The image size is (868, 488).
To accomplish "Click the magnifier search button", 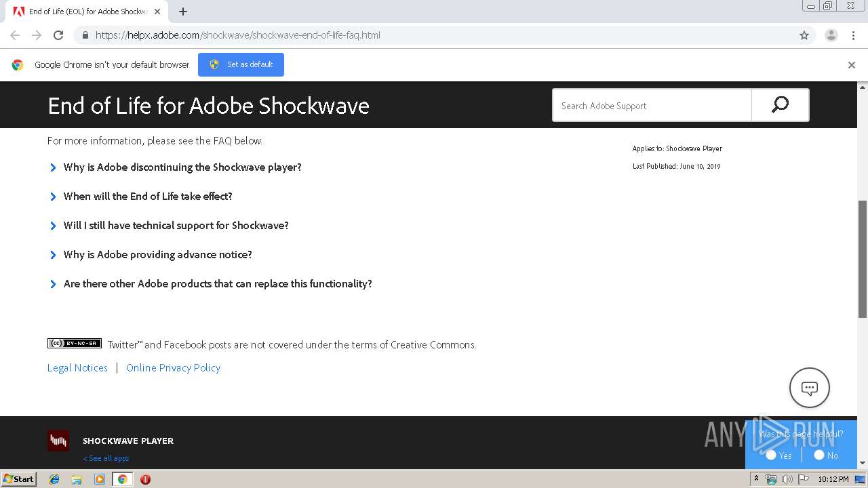I will [x=781, y=105].
